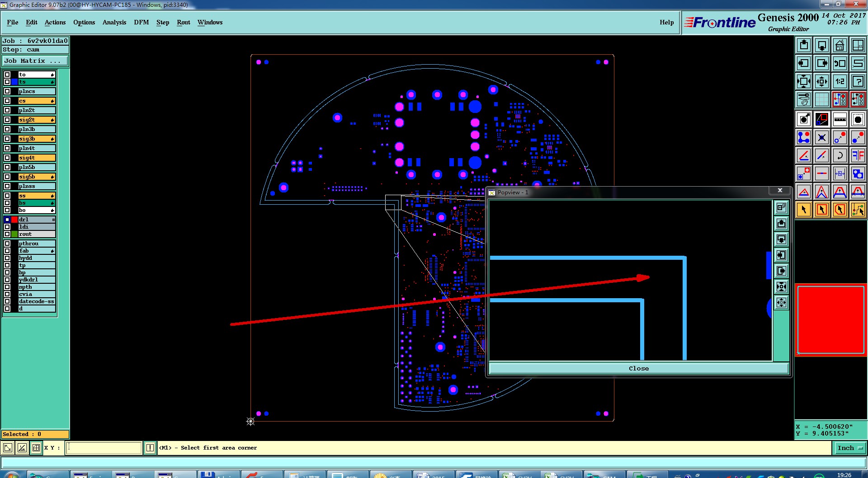Click the pan down view icon
The image size is (868, 478).
pyautogui.click(x=822, y=45)
